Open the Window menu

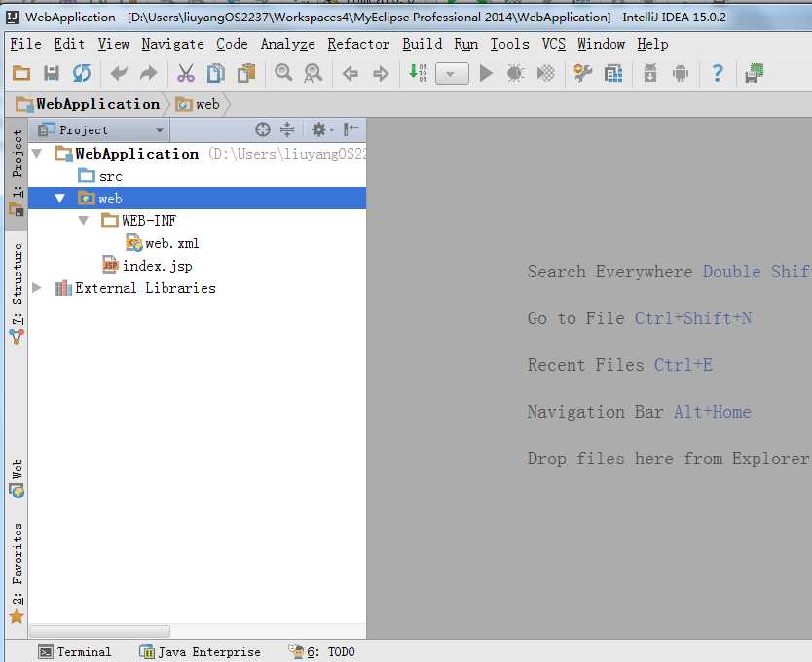click(x=601, y=44)
